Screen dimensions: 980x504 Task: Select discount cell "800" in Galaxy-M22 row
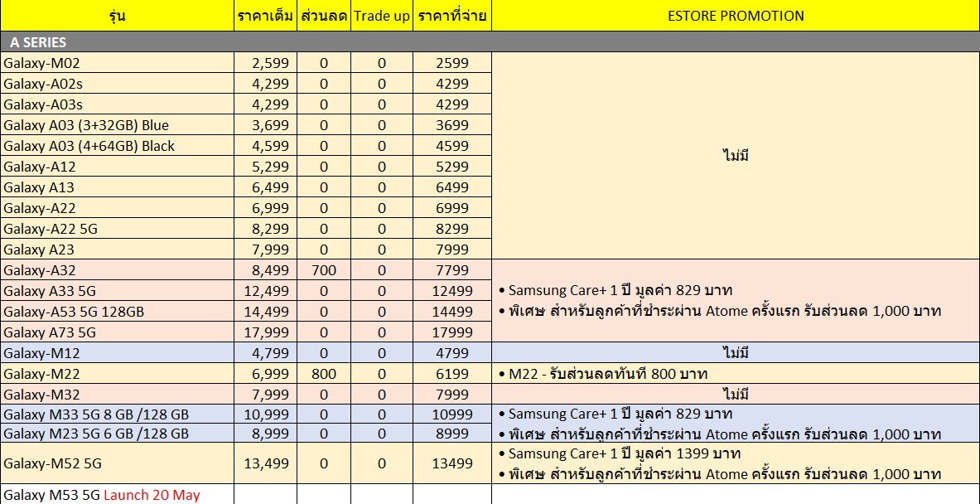324,374
